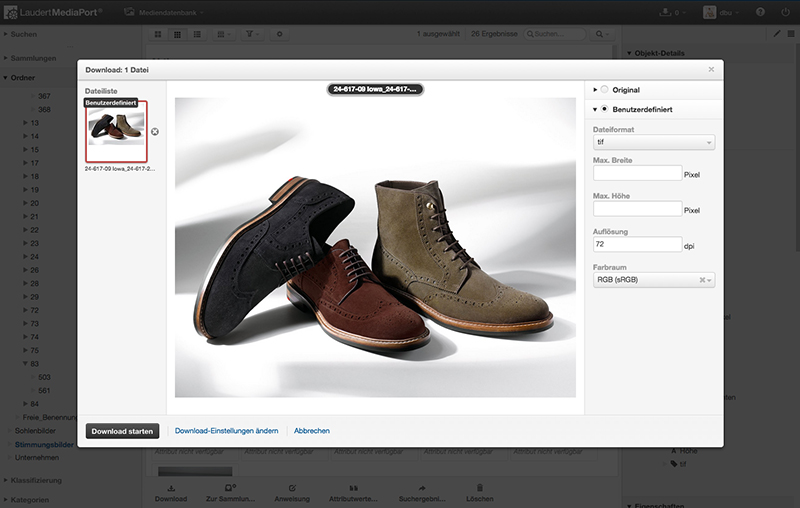Click the Download-Einstellungen ändern link
Image resolution: width=800 pixels, height=508 pixels.
[x=226, y=431]
